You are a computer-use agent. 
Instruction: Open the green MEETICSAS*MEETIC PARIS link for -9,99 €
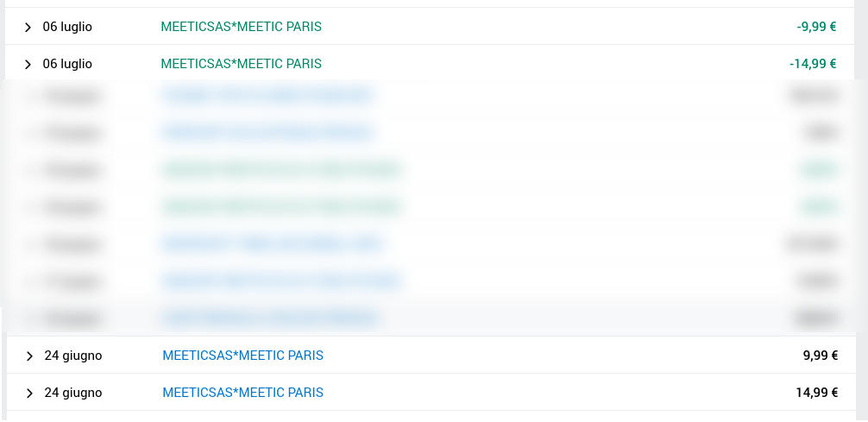click(x=241, y=27)
